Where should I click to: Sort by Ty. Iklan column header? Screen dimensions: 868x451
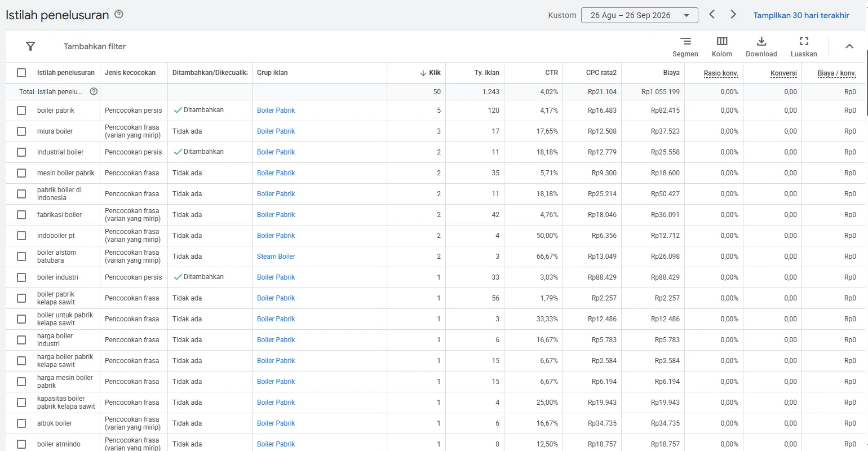click(487, 73)
